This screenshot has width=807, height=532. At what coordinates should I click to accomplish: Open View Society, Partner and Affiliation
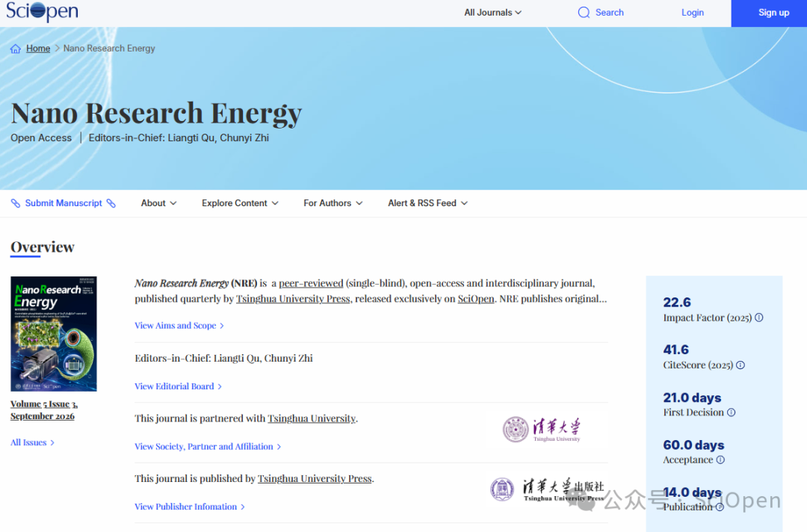[x=208, y=446]
